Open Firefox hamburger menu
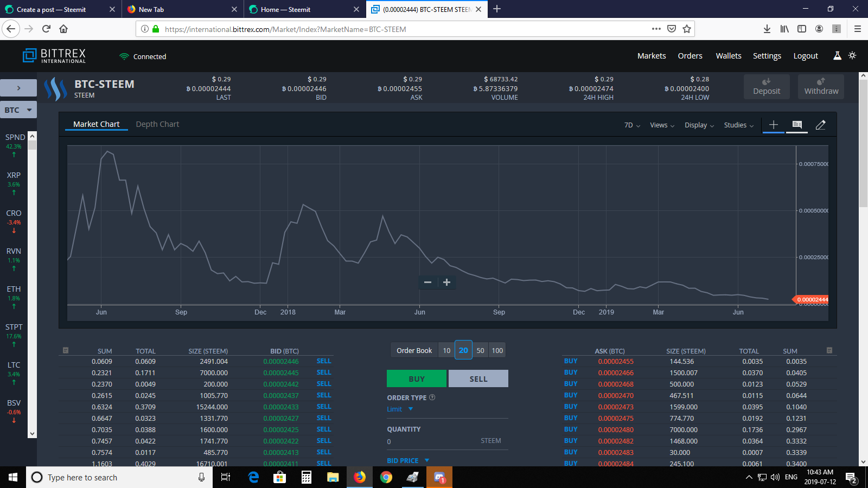 coord(858,29)
